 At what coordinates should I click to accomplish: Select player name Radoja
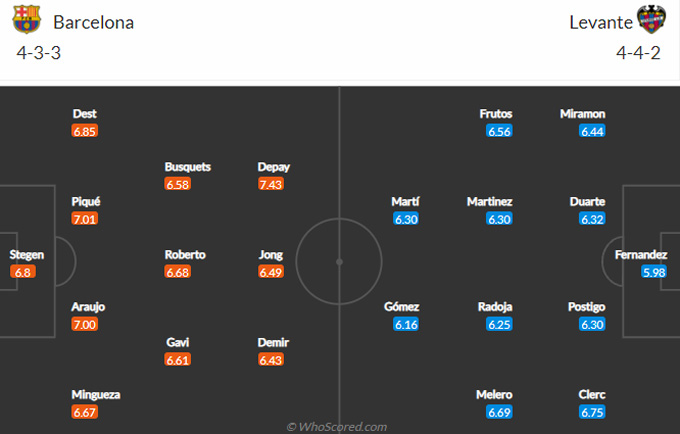[495, 307]
